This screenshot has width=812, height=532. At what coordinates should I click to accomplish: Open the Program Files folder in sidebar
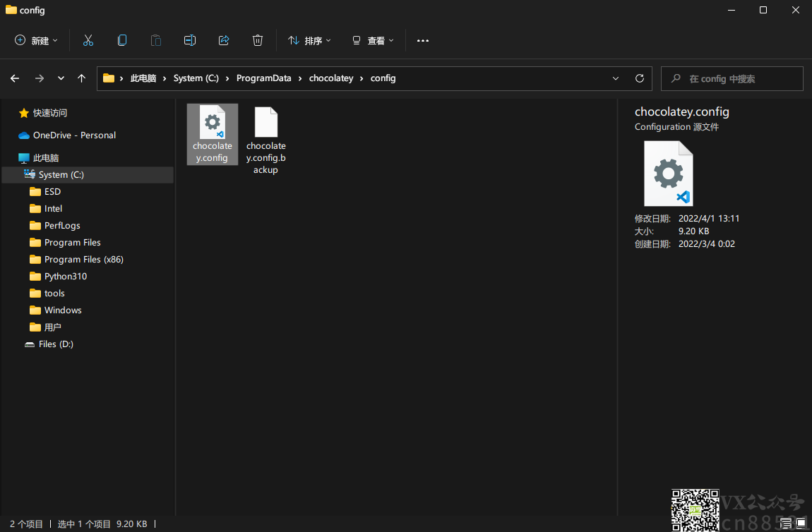[65, 242]
